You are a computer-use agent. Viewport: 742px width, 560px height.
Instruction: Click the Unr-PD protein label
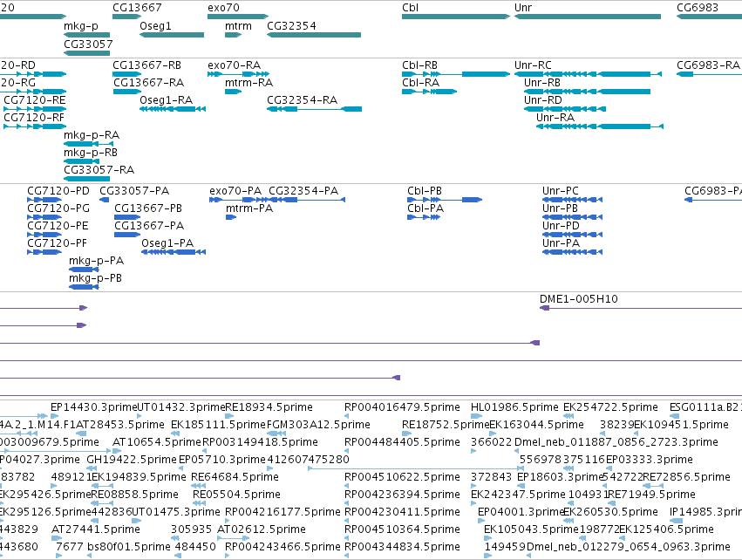[x=561, y=226]
